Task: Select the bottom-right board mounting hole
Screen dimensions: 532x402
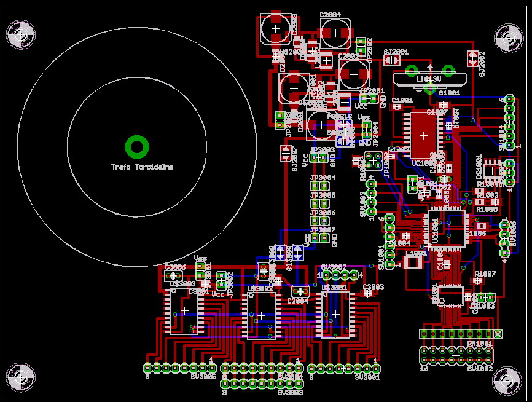Action: click(x=507, y=381)
